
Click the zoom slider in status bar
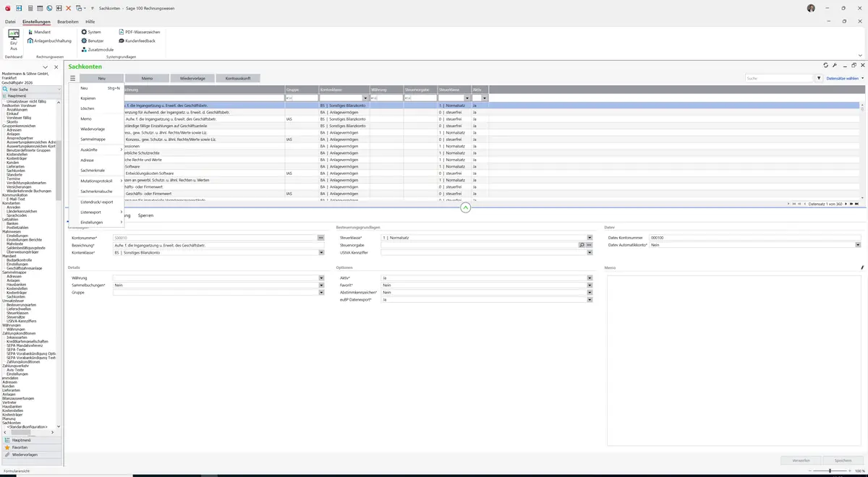(830, 470)
